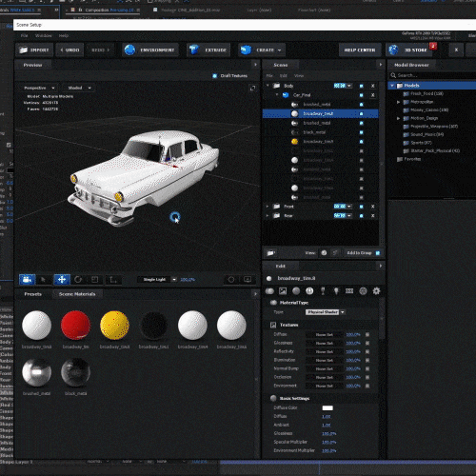Click the monitor icon at preview bottom right

[x=248, y=280]
